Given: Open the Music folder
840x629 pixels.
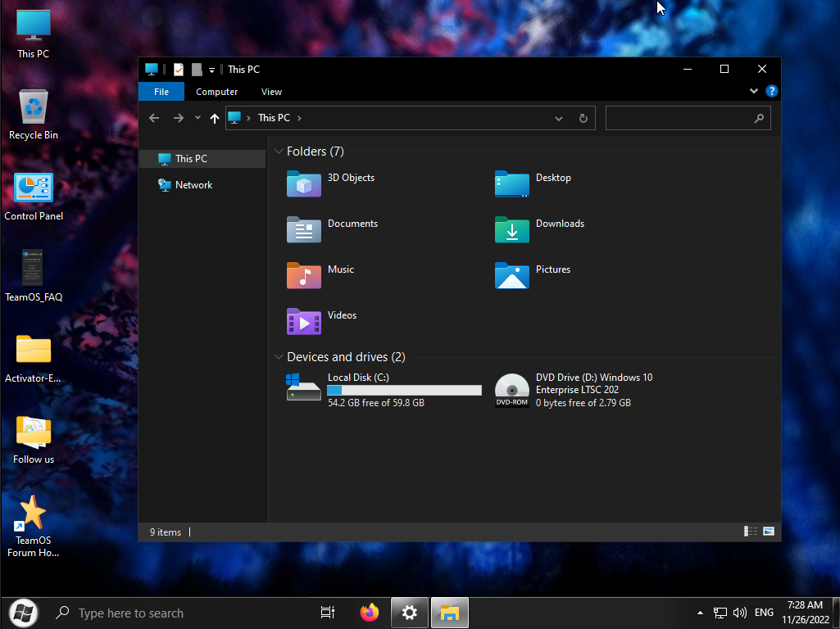Looking at the screenshot, I should tap(304, 275).
